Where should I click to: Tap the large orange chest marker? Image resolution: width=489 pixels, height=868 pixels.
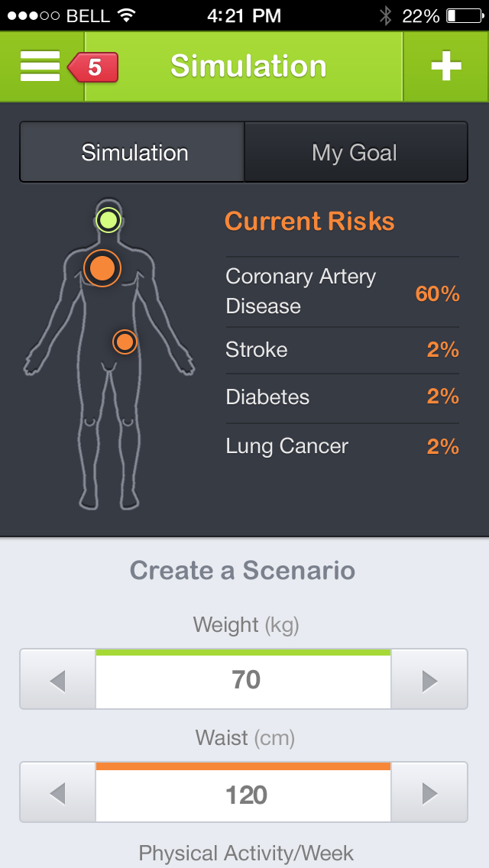click(102, 268)
